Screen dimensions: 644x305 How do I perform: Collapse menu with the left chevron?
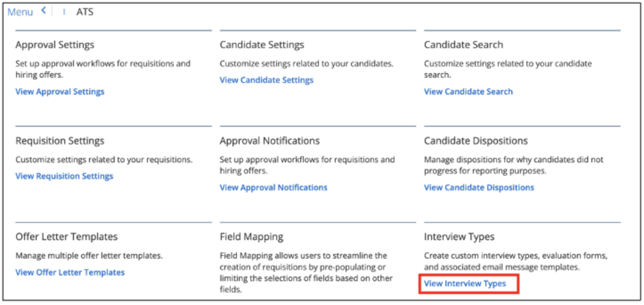click(x=44, y=11)
